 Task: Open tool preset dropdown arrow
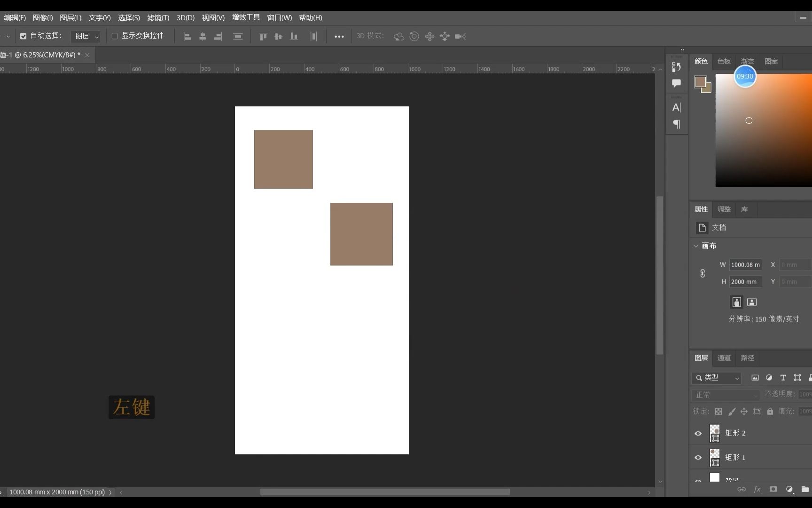coord(8,36)
